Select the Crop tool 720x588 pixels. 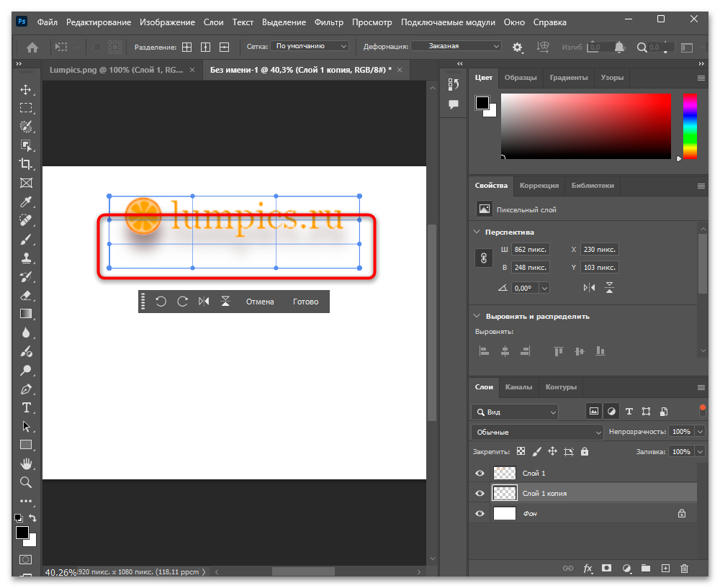[x=26, y=164]
